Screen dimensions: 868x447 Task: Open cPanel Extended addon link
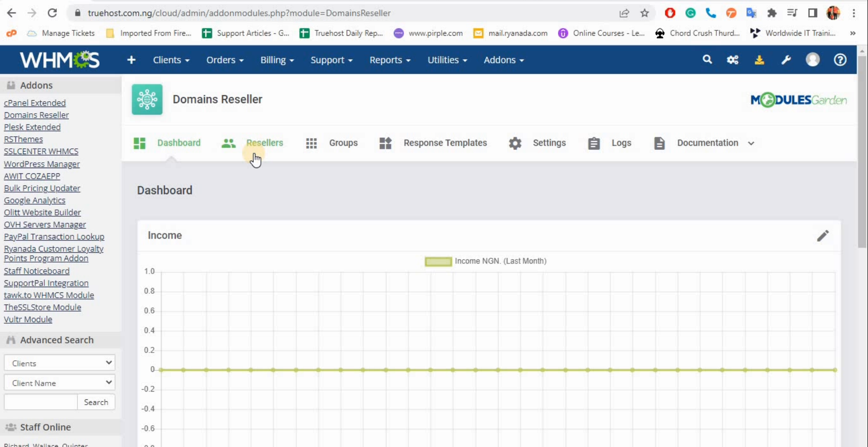coord(35,103)
